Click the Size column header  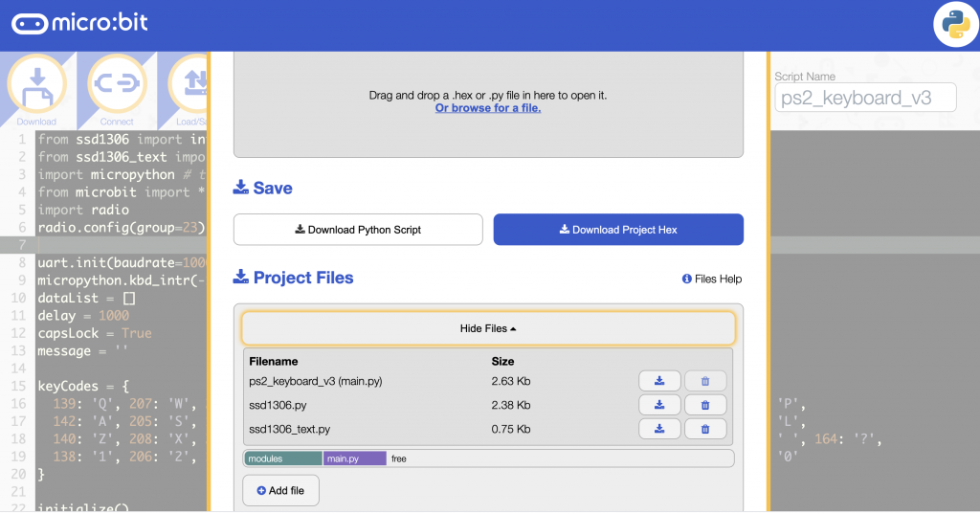tap(502, 362)
